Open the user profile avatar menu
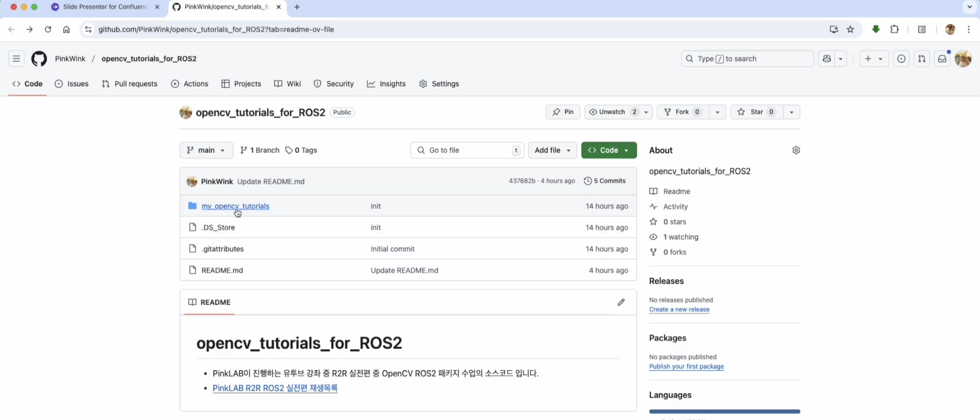 coord(963,59)
